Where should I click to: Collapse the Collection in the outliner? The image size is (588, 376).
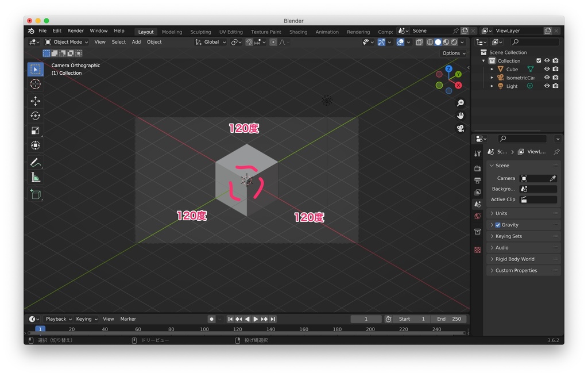click(x=484, y=60)
